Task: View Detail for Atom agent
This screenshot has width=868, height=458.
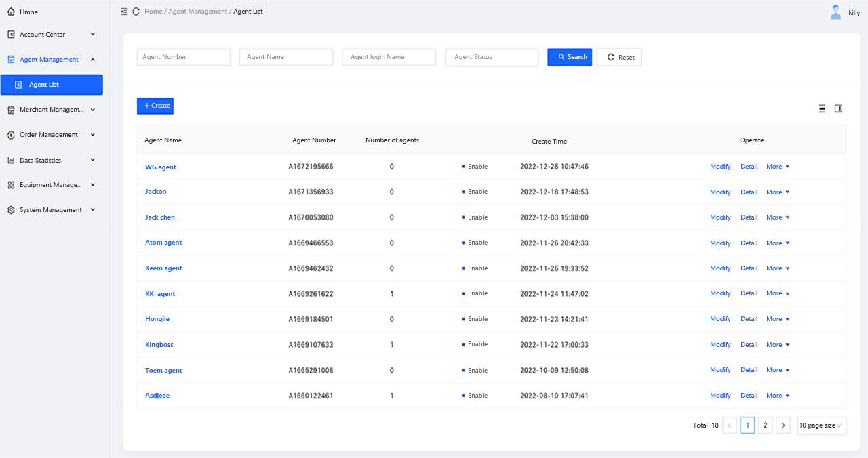Action: click(x=749, y=243)
